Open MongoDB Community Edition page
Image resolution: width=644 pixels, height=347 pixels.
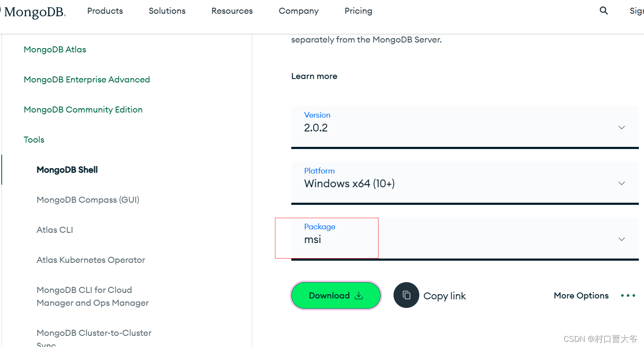tap(83, 110)
